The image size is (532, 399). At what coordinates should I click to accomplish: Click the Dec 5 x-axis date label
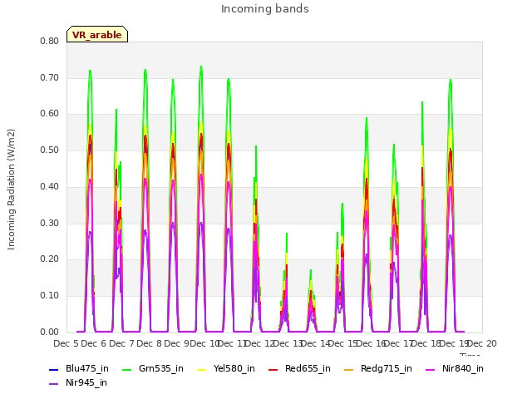66,343
